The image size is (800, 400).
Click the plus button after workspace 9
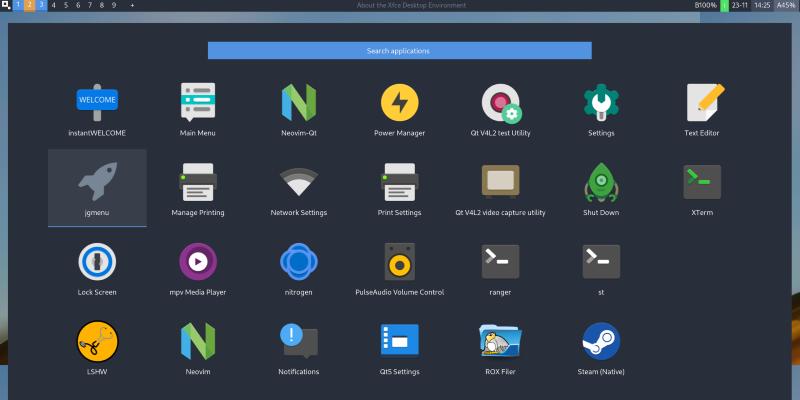[x=132, y=5]
